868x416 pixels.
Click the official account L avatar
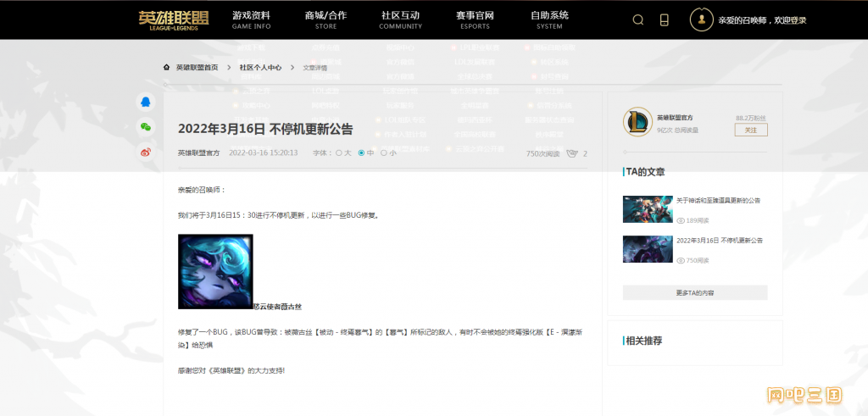(x=637, y=122)
